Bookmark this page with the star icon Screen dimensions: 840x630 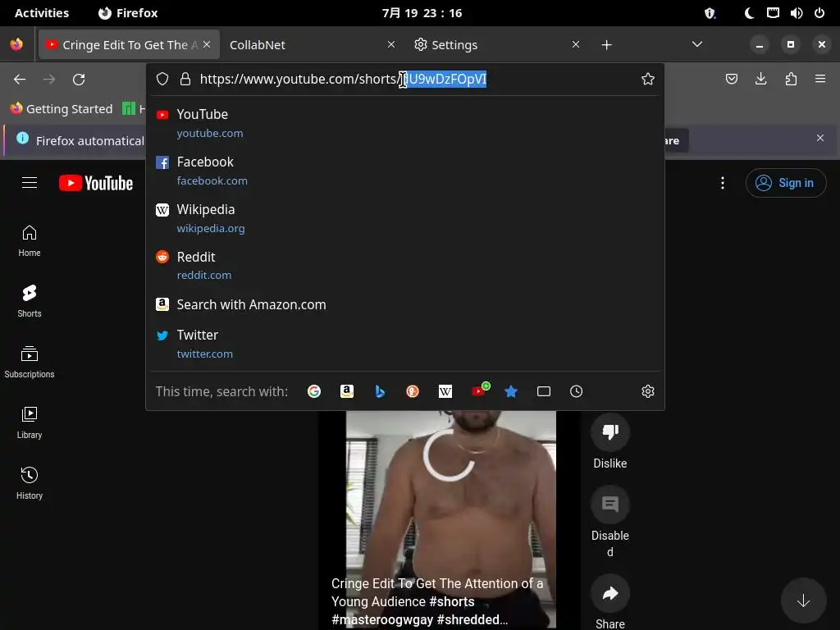648,80
